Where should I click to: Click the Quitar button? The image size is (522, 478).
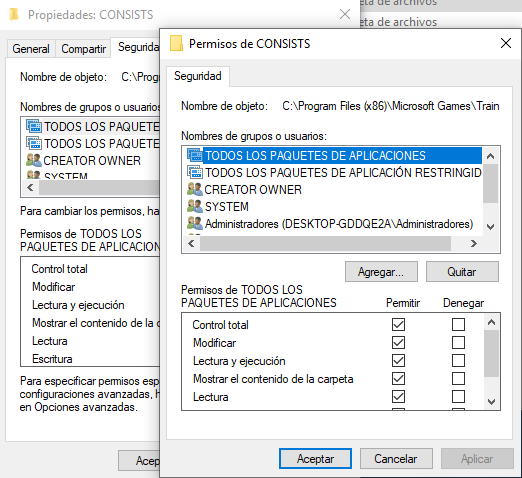click(x=462, y=272)
